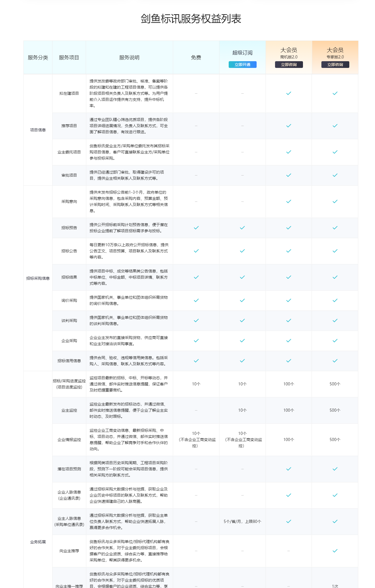Click 立即咨询 under 大会员 专家版2.0
The width and height of the screenshot is (375, 588).
pyautogui.click(x=335, y=65)
